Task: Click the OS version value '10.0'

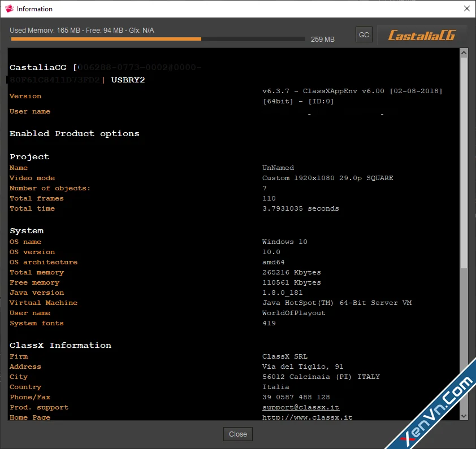Action: click(x=271, y=252)
